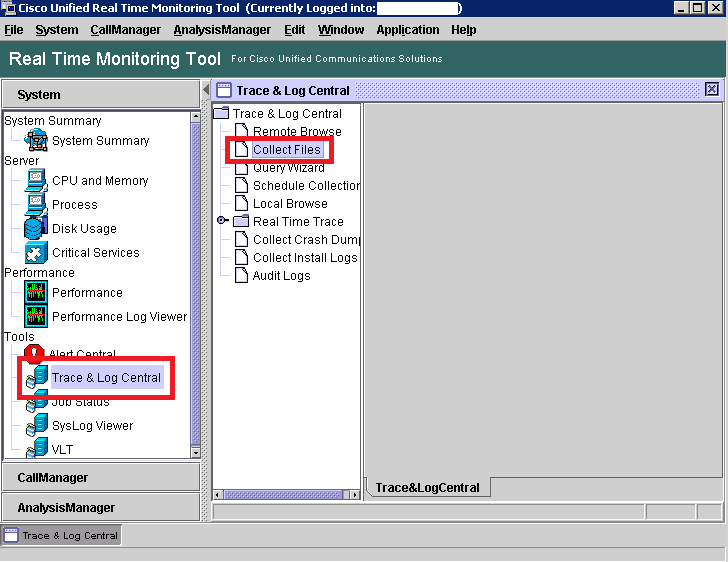Image resolution: width=728 pixels, height=562 pixels.
Task: Click tree pane horizontal scrollbar right arrow
Action: [x=355, y=495]
